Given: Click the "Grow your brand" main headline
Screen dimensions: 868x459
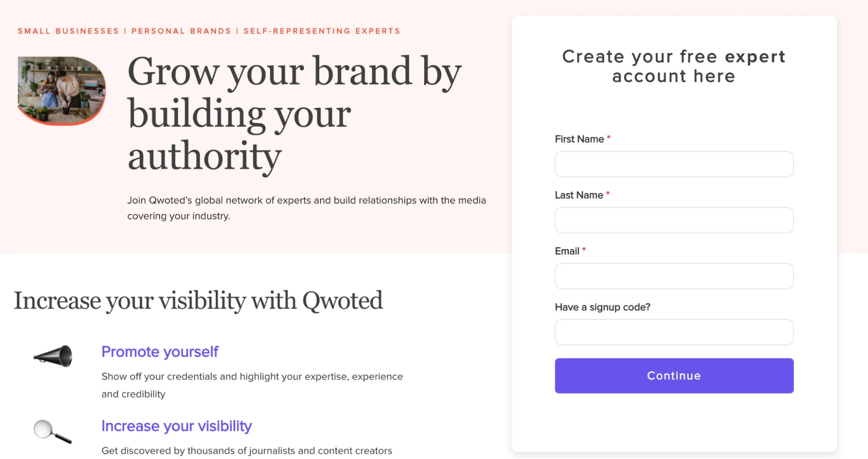Looking at the screenshot, I should pos(294,114).
